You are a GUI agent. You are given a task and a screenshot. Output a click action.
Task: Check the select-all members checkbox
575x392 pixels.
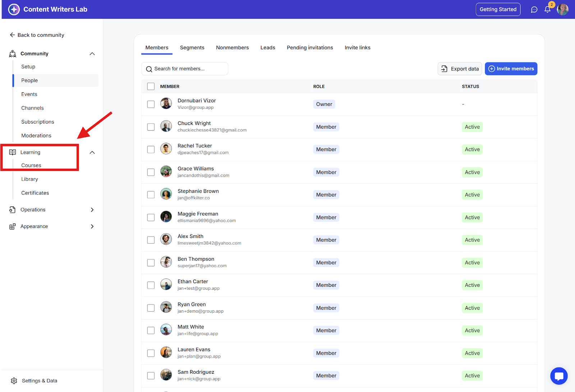pos(151,87)
